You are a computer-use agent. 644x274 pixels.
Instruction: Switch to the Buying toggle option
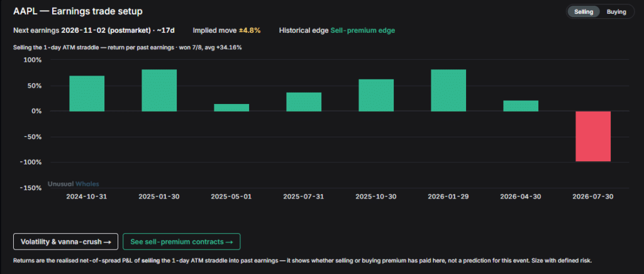(616, 12)
